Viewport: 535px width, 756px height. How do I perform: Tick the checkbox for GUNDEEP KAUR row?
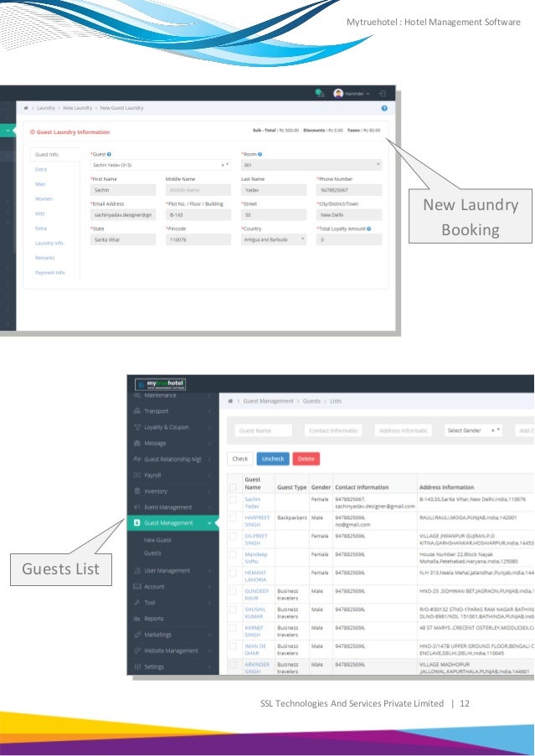pyautogui.click(x=233, y=591)
